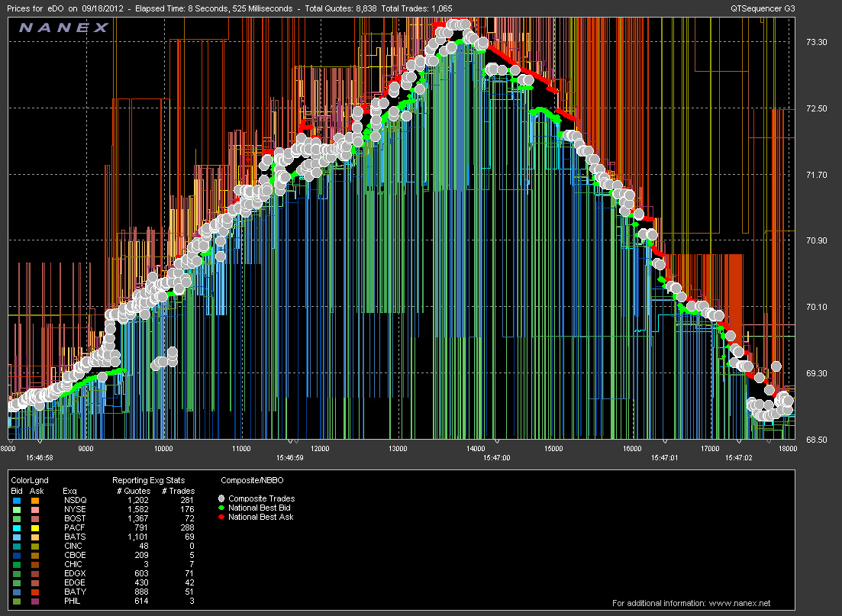Open the www.nanex.net additional information link
Viewport: 842px width, 616px height.
739,603
